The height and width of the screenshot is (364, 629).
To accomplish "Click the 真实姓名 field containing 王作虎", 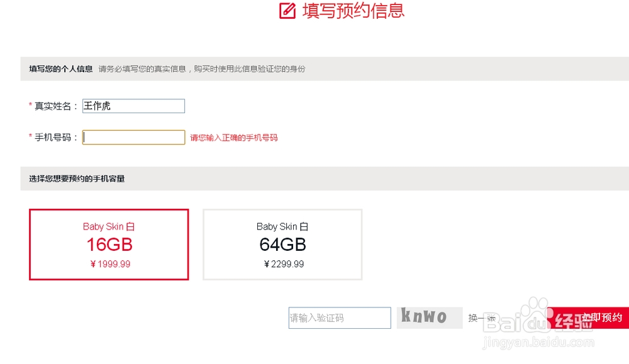I will click(x=133, y=106).
